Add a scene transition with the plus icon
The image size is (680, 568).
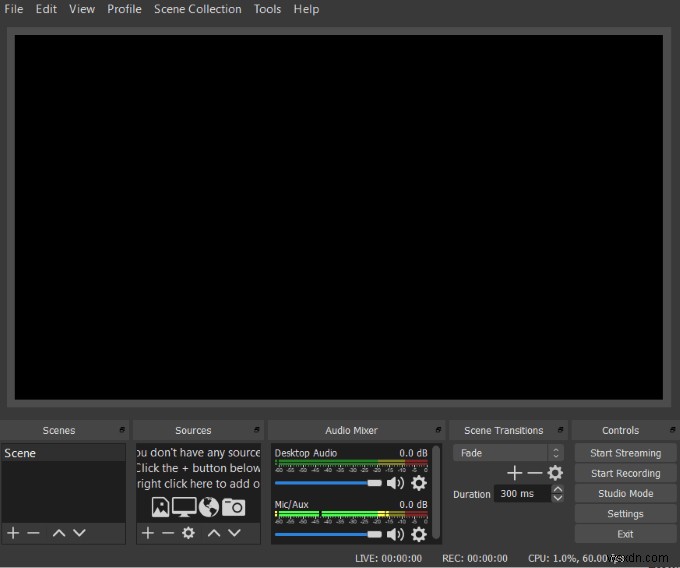tap(514, 473)
